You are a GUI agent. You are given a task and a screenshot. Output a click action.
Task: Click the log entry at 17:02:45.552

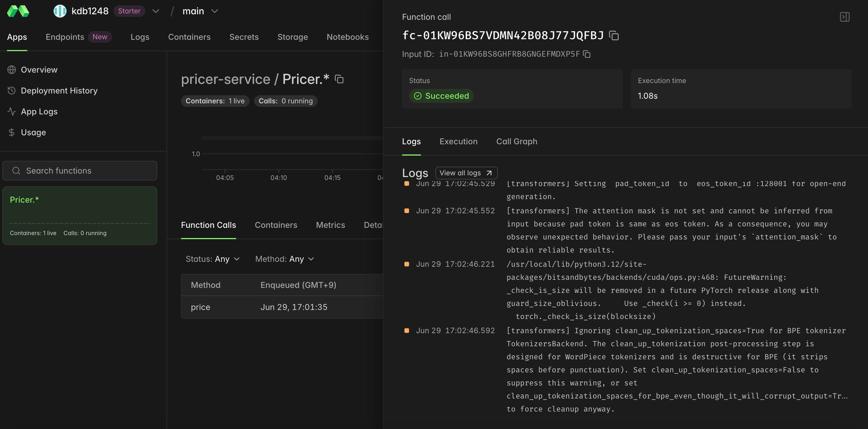(626, 231)
